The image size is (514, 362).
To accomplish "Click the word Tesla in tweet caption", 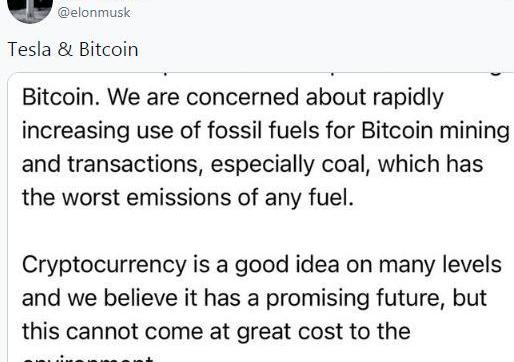I will pyautogui.click(x=29, y=50).
